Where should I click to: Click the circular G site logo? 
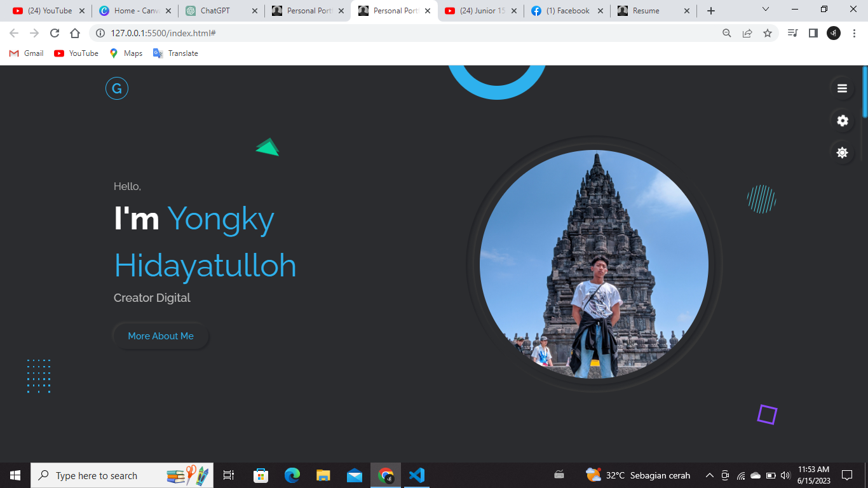pyautogui.click(x=117, y=88)
